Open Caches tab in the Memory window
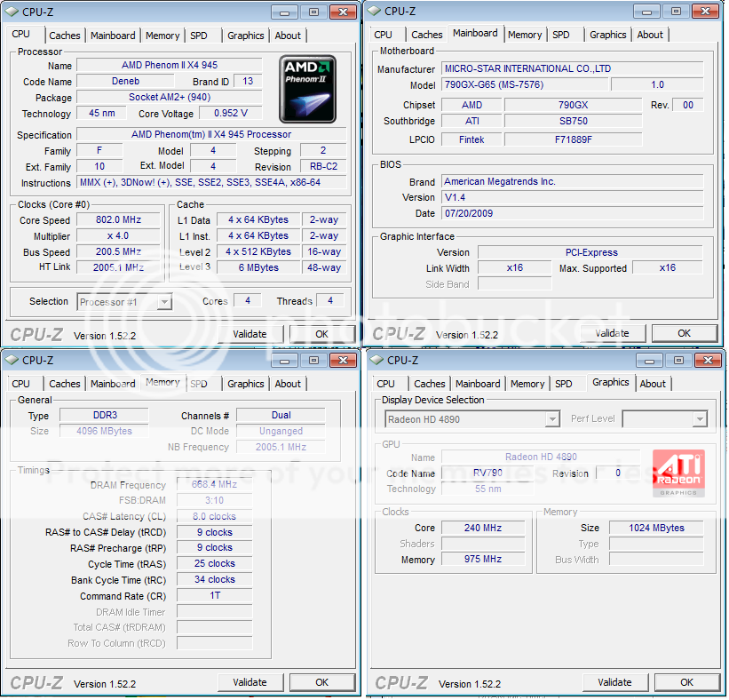The height and width of the screenshot is (700, 729). coord(65,384)
